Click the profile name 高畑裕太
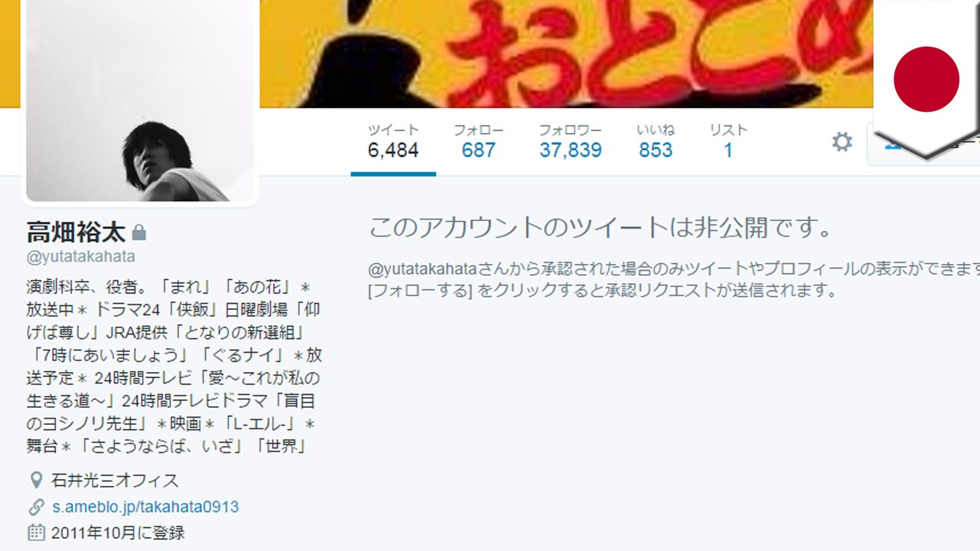 76,232
